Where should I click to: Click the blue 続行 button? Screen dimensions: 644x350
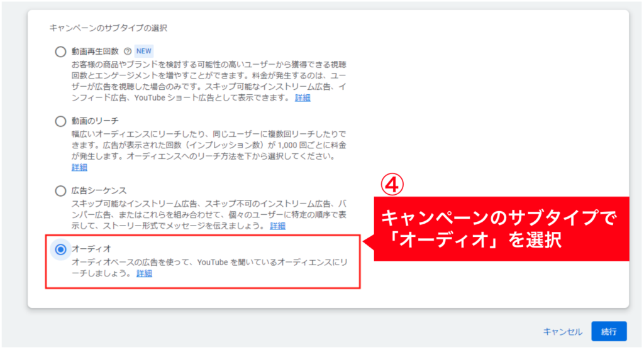point(609,332)
